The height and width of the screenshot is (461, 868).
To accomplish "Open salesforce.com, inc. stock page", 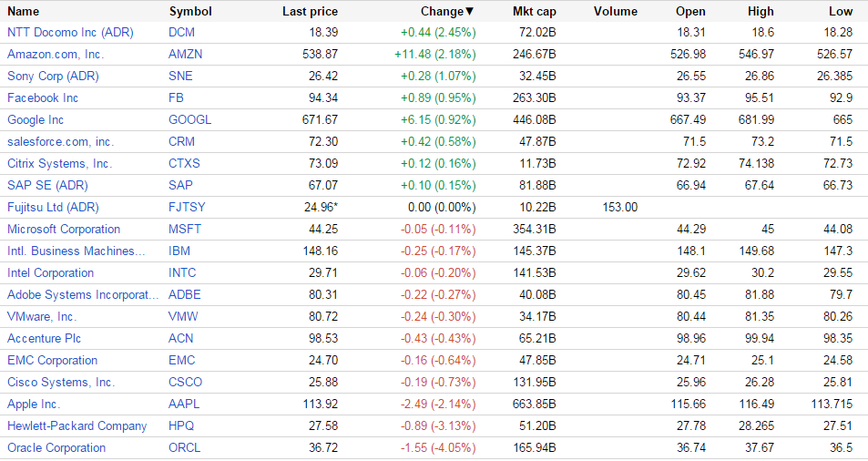I will pos(60,141).
